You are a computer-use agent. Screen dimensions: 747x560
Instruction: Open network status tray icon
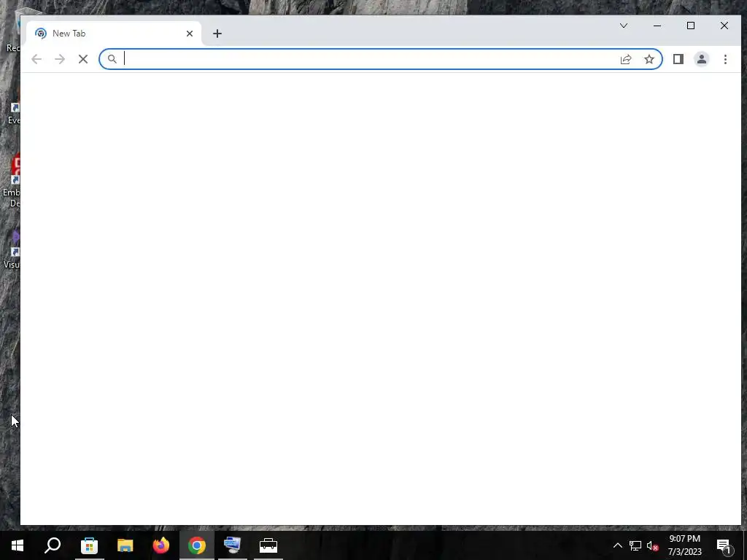coord(635,545)
